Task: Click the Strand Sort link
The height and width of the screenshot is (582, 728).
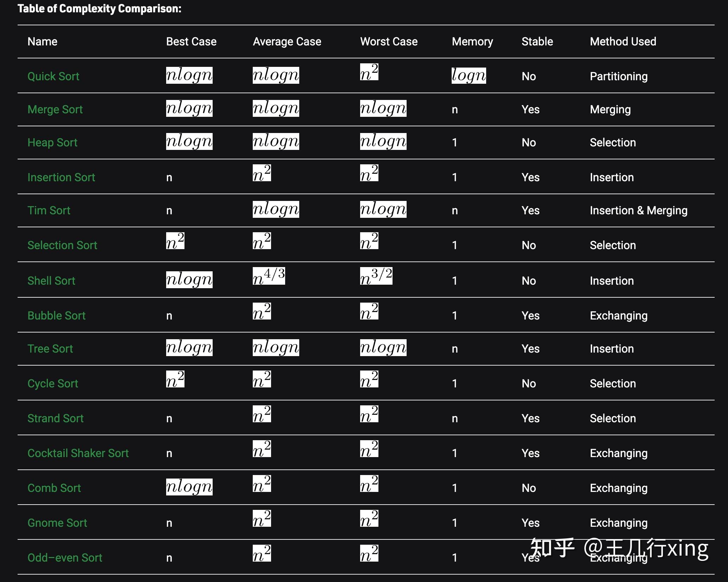Action: click(55, 418)
